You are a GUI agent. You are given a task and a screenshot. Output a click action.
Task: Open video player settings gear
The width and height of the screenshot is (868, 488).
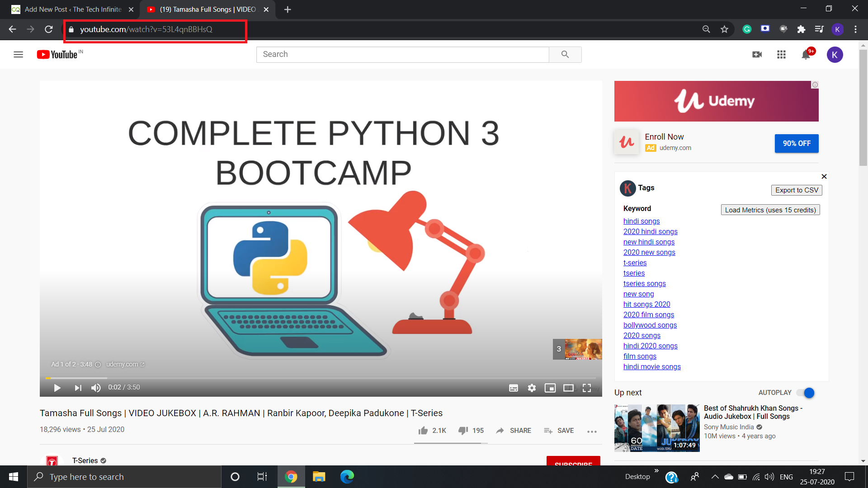[x=532, y=388]
